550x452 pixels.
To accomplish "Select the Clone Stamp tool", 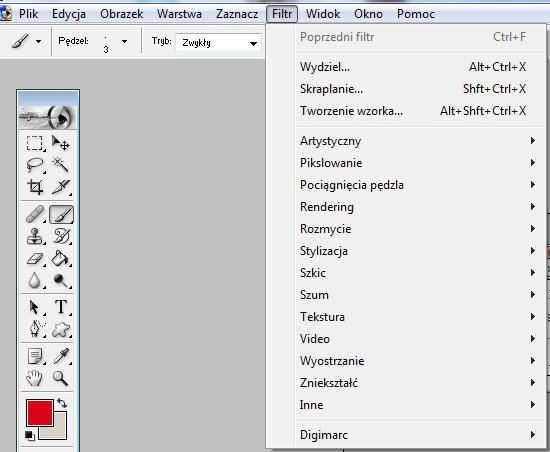I will click(x=35, y=236).
